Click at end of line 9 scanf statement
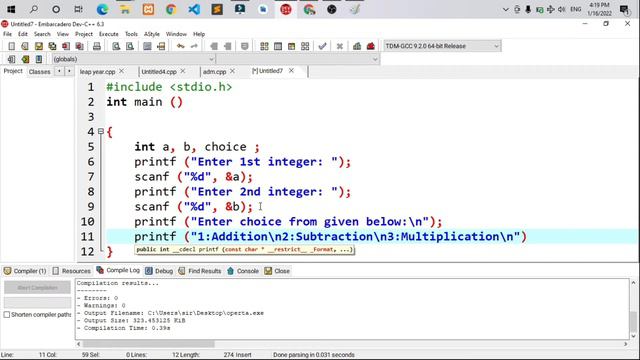 (254, 207)
